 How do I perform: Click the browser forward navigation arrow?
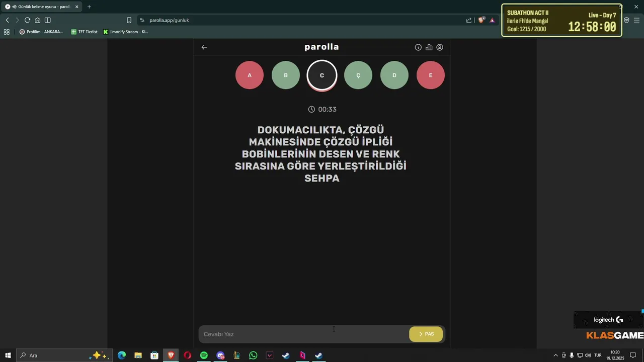point(17,20)
